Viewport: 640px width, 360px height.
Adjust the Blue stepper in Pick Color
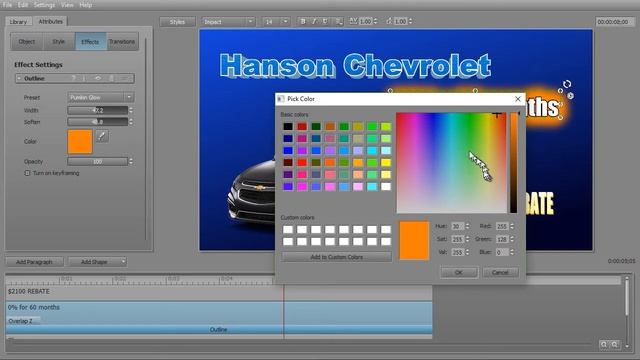(x=512, y=252)
